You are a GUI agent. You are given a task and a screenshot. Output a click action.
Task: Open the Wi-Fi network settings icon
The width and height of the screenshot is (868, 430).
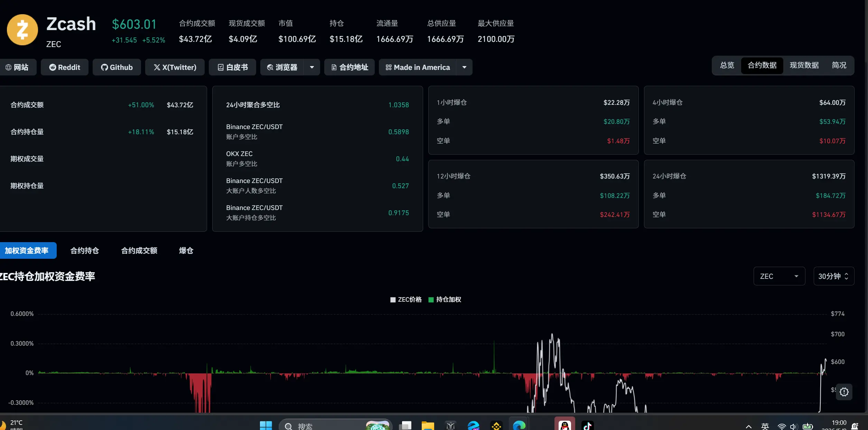tap(782, 427)
